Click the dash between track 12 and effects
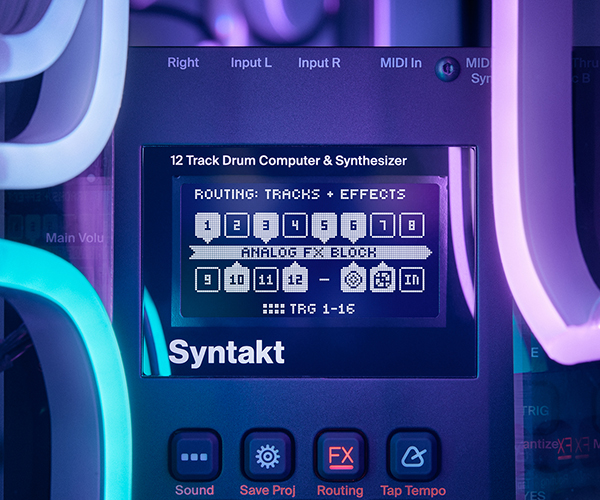The height and width of the screenshot is (500, 600). [324, 280]
